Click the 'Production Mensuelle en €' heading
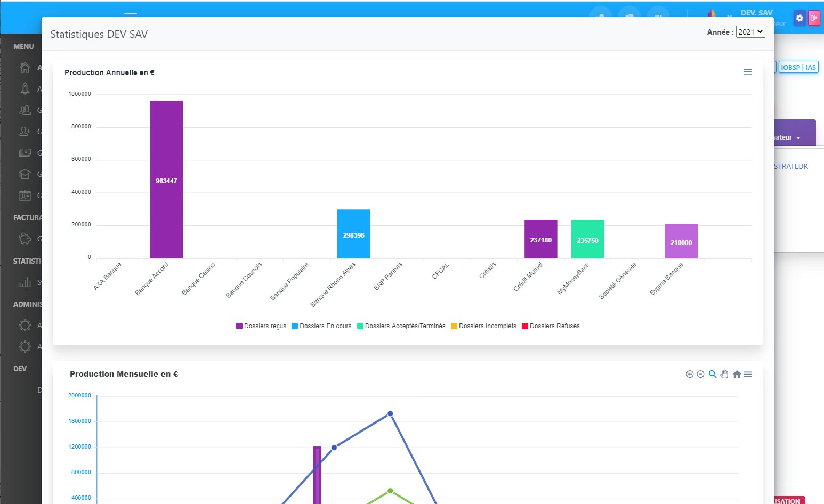Screen dimensions: 824x504 (x=124, y=374)
